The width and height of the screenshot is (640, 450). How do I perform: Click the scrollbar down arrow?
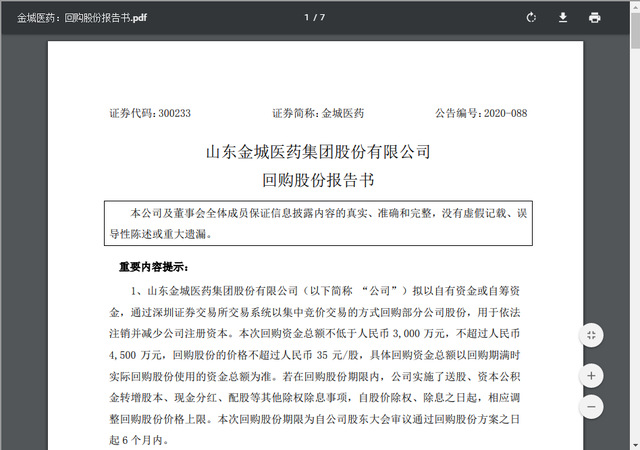pos(636,446)
